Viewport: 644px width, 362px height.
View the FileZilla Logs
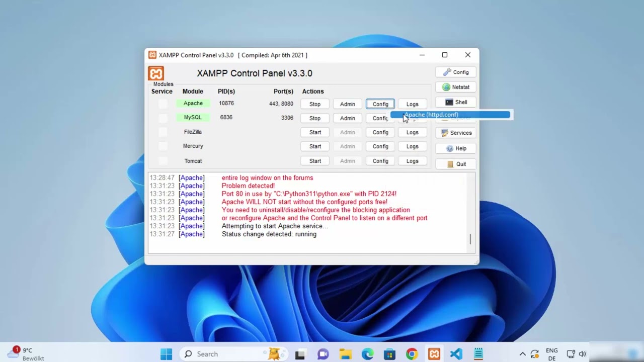point(412,132)
